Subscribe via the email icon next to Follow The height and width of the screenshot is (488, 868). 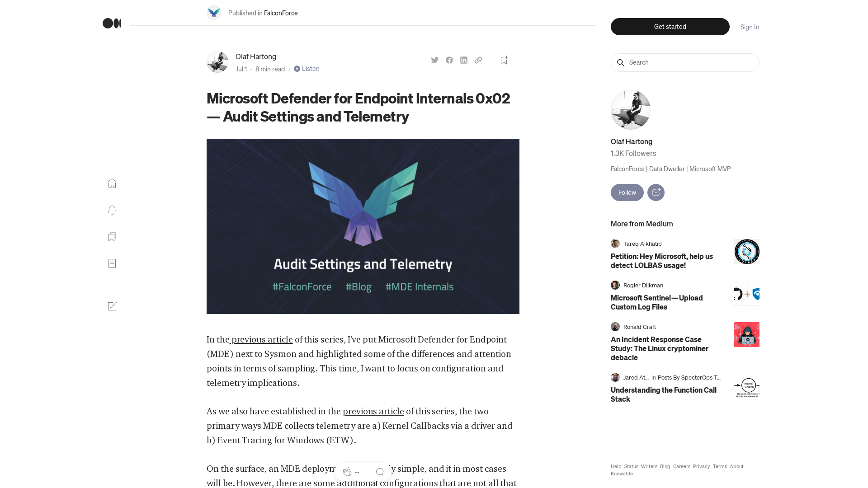coord(656,192)
